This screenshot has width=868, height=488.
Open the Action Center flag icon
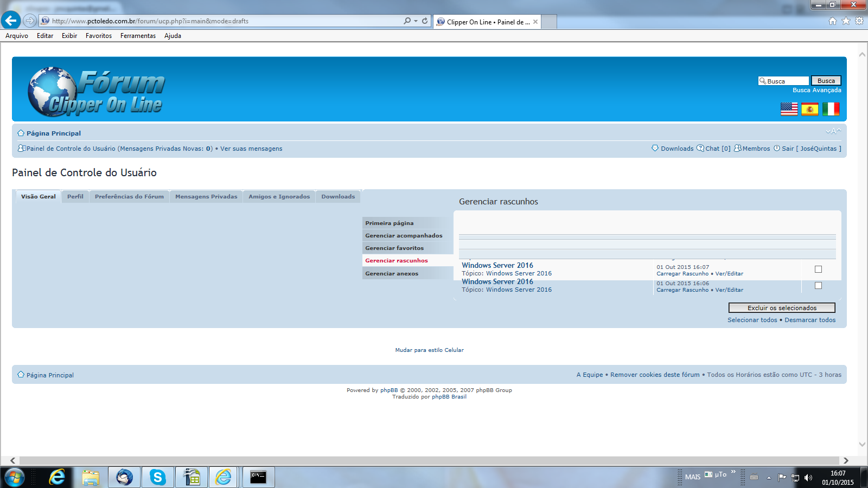point(782,478)
